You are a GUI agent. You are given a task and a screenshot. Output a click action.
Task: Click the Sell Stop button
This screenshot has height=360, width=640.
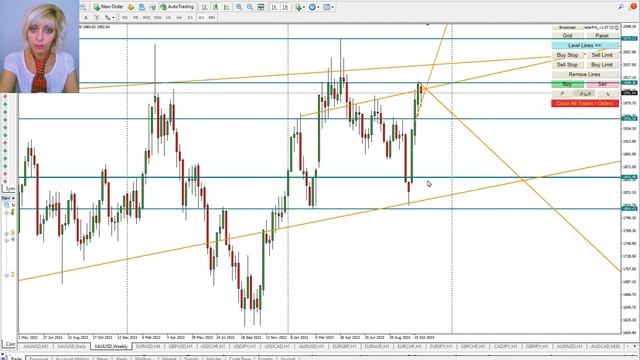pyautogui.click(x=567, y=64)
